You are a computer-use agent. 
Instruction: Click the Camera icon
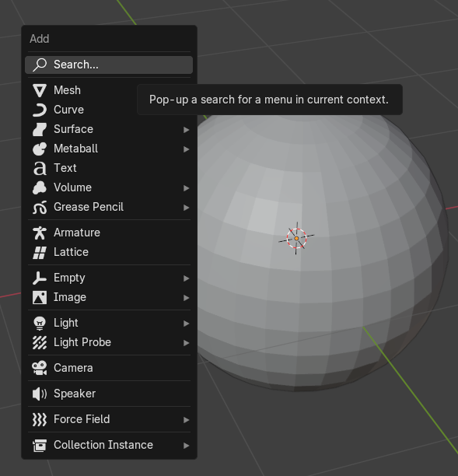coord(40,368)
